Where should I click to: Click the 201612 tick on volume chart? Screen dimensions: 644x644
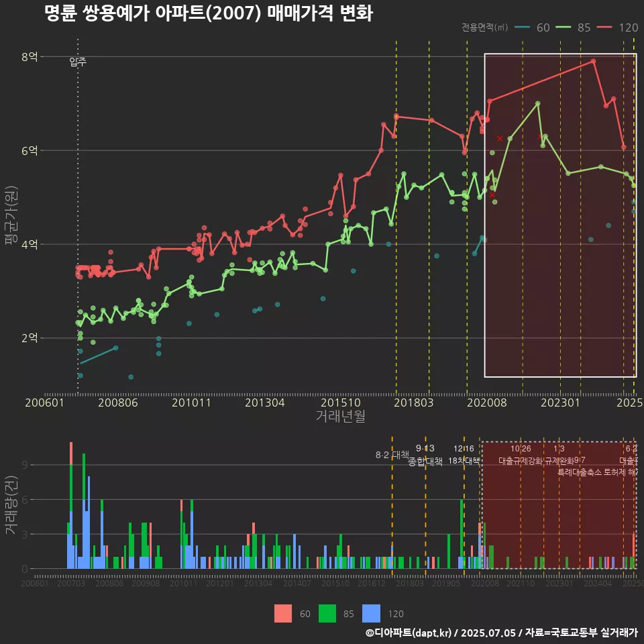371,583
